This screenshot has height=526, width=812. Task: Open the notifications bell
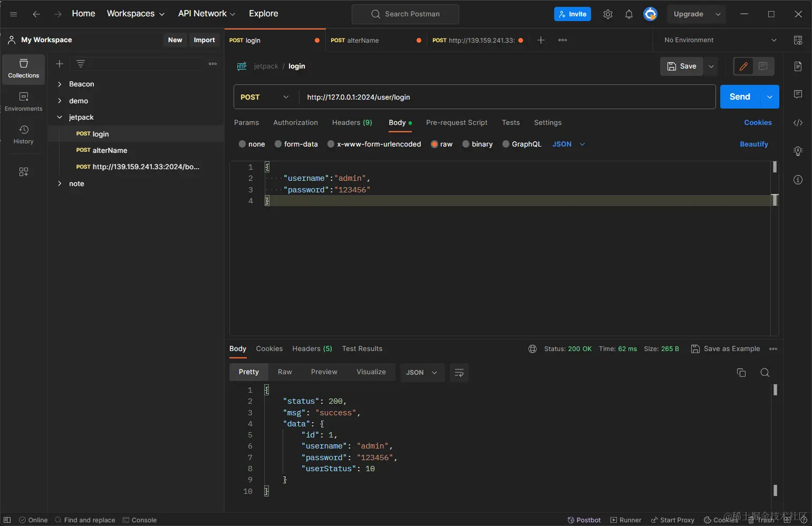[x=629, y=14]
